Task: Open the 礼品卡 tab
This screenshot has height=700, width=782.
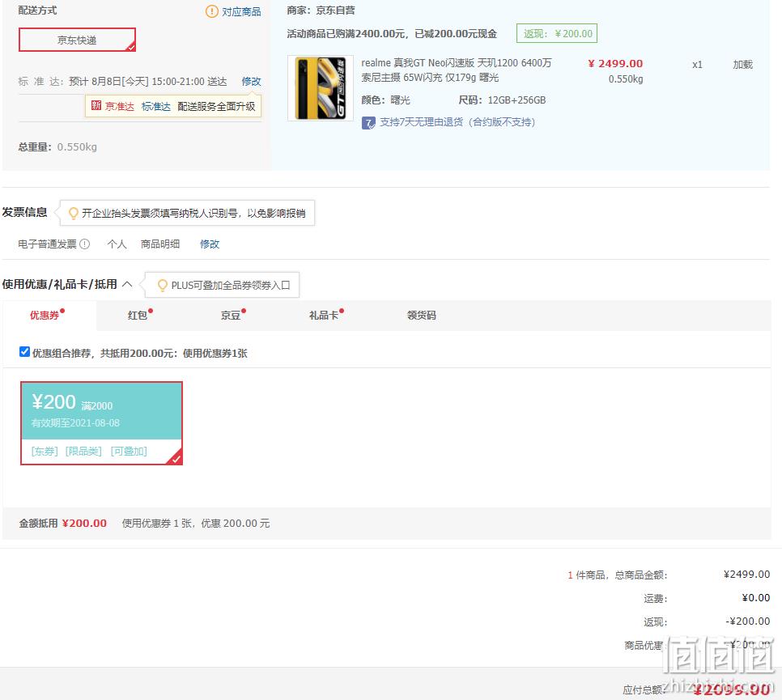Action: point(325,315)
